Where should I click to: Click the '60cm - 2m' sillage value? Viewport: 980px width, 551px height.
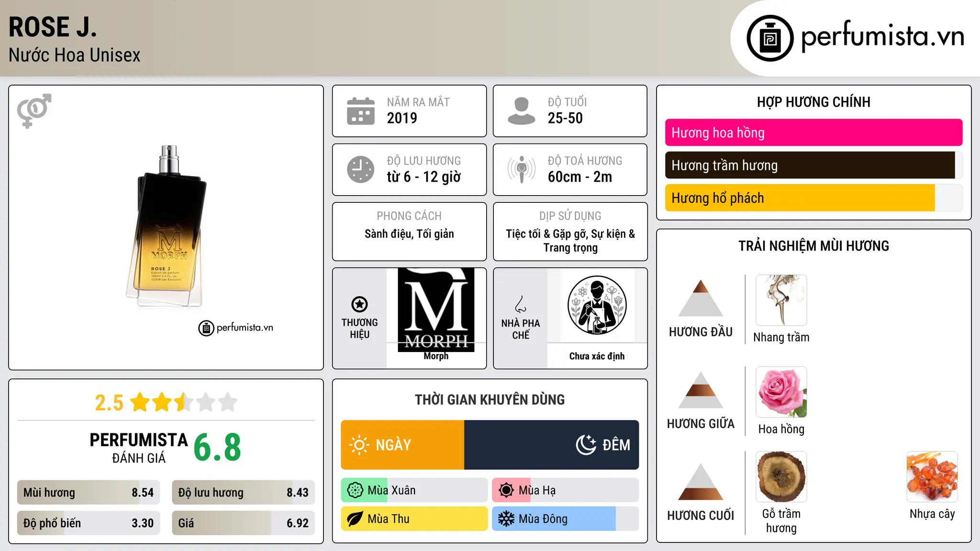580,177
